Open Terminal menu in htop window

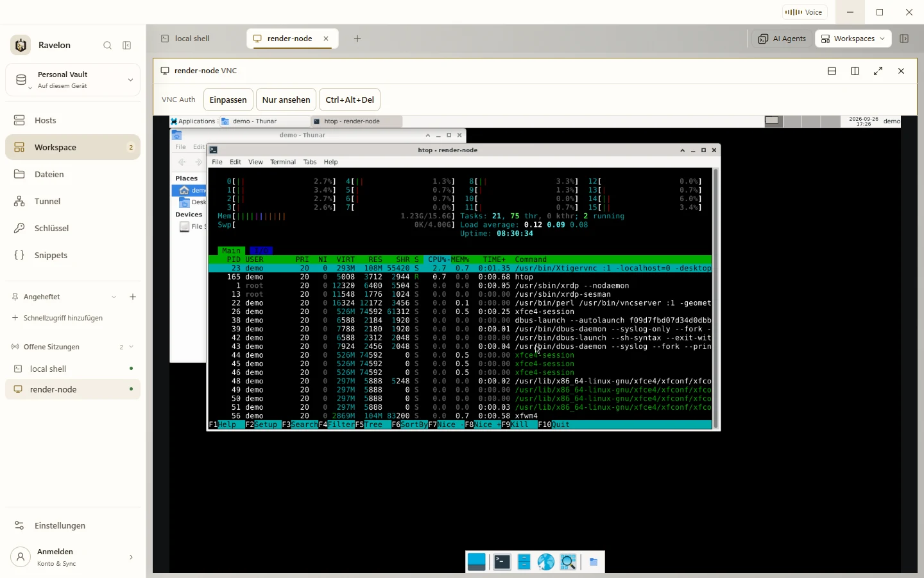(x=283, y=162)
